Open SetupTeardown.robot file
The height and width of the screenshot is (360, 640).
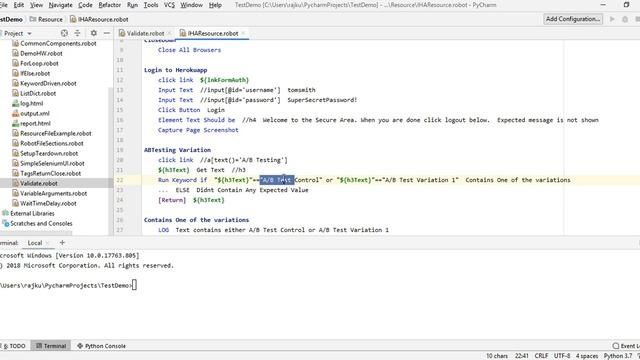[x=49, y=153]
